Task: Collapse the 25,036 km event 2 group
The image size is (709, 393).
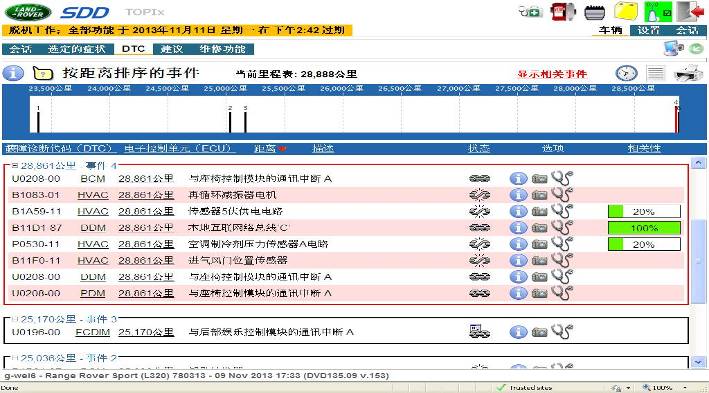Action: tap(14, 358)
